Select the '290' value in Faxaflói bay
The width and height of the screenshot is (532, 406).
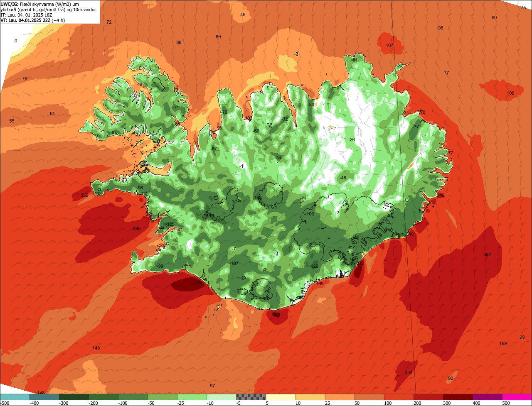[137, 228]
